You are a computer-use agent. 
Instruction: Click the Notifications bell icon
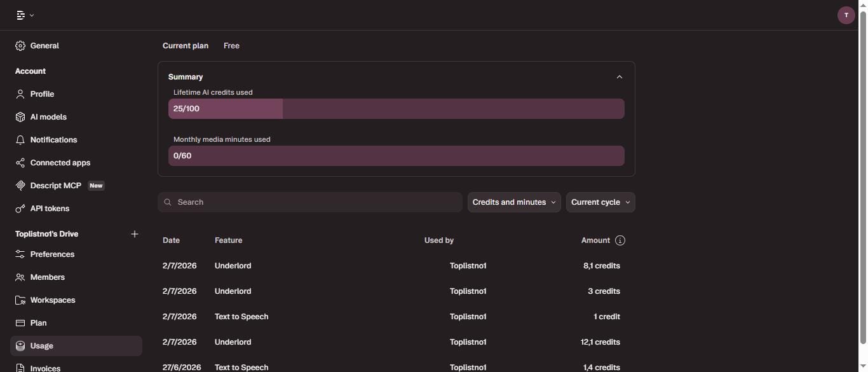tap(20, 140)
